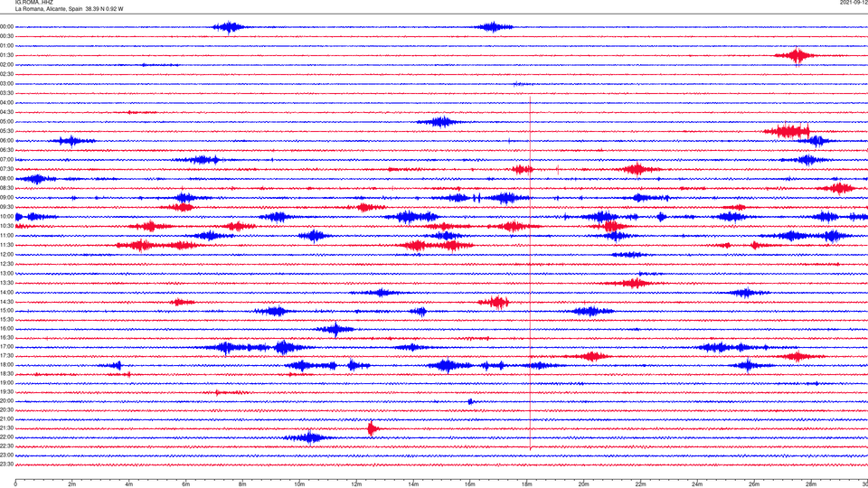Screen dimensions: 868x488
Task: Click the 09:30 trace time label
Action: coord(6,207)
